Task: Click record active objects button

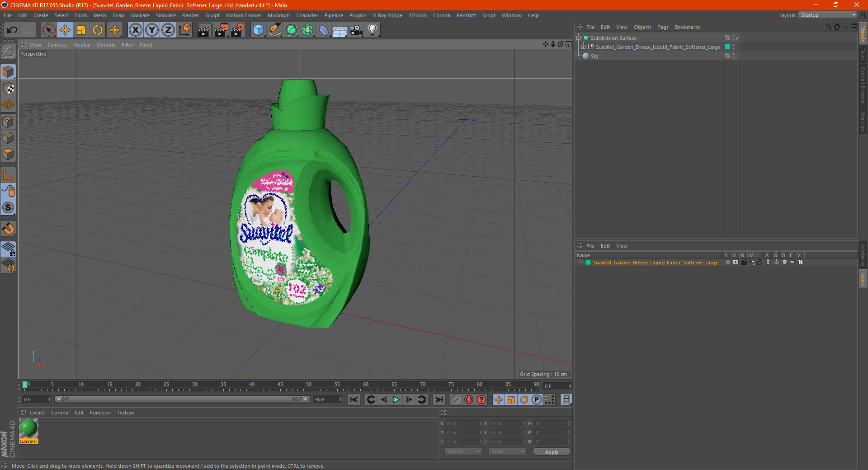Action: click(456, 399)
